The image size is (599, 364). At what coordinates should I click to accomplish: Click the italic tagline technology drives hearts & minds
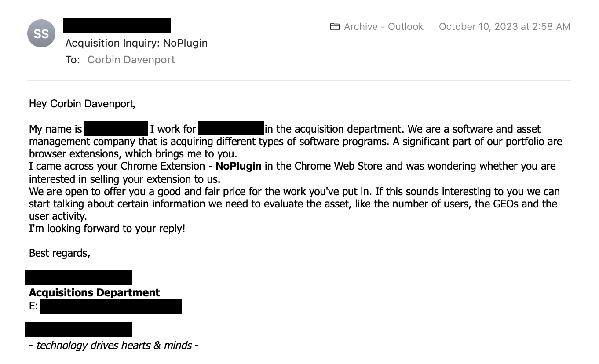click(114, 346)
